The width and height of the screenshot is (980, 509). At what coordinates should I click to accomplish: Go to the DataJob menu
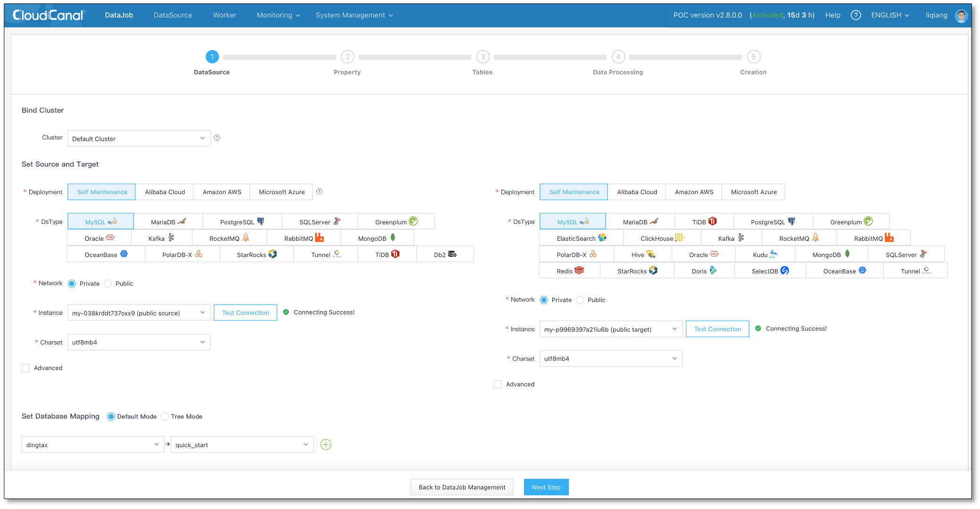(119, 15)
